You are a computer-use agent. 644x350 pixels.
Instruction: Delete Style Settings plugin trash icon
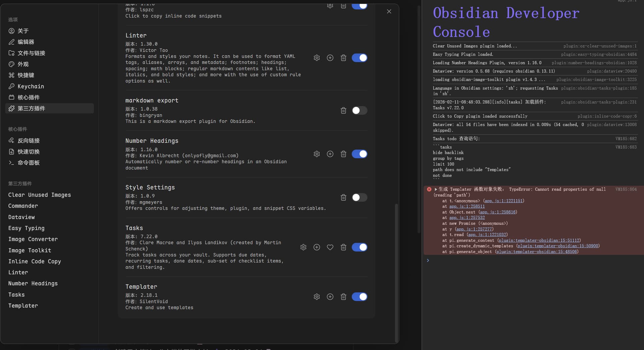pyautogui.click(x=343, y=198)
